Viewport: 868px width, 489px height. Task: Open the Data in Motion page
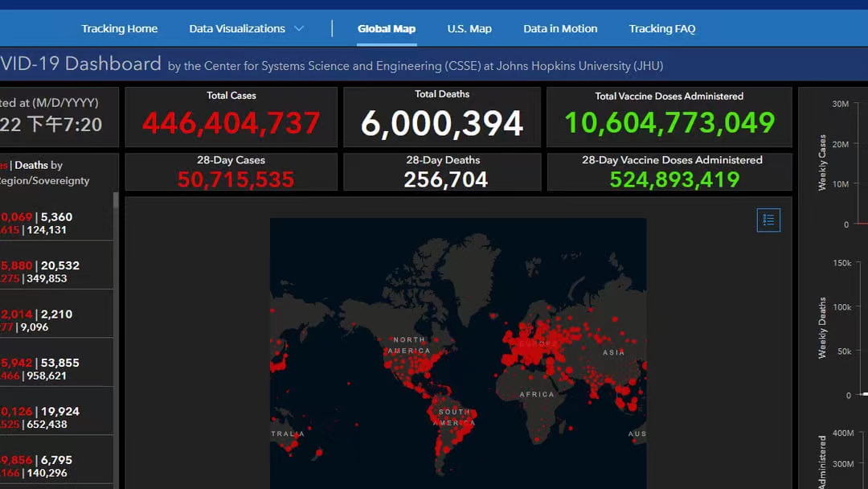[x=560, y=29]
